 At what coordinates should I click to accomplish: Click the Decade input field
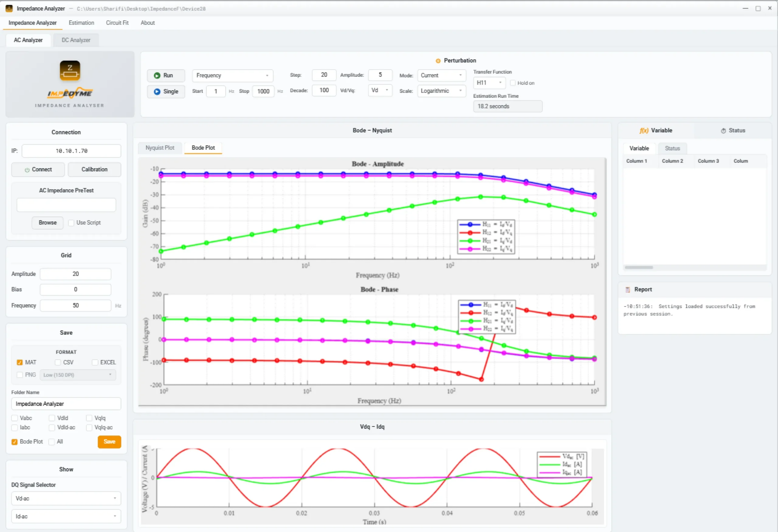(x=324, y=90)
